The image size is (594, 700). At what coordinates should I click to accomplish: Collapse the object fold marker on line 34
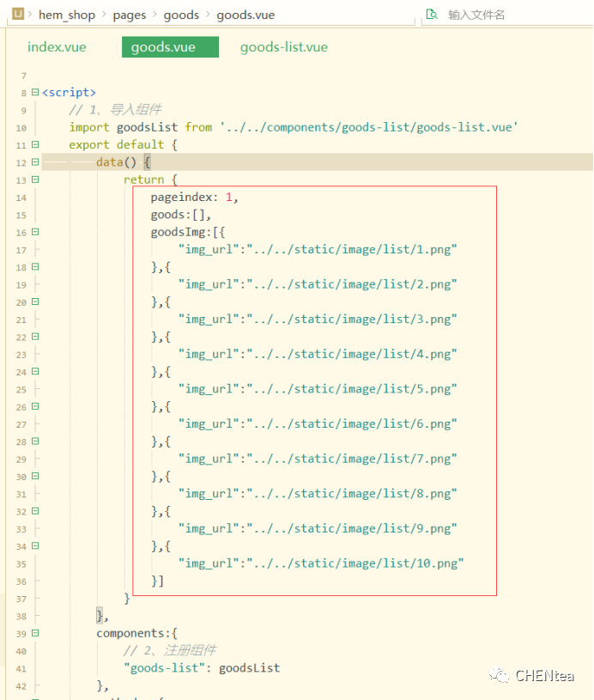(x=34, y=546)
